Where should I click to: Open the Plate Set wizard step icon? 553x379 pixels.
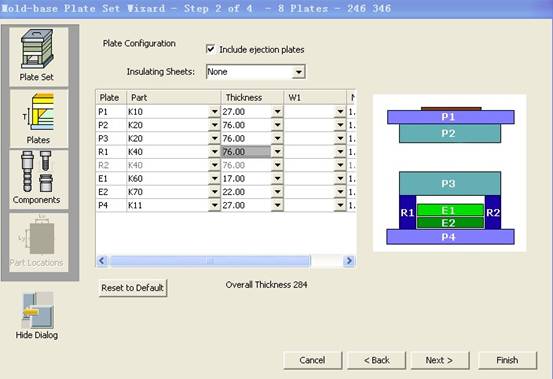click(x=38, y=56)
